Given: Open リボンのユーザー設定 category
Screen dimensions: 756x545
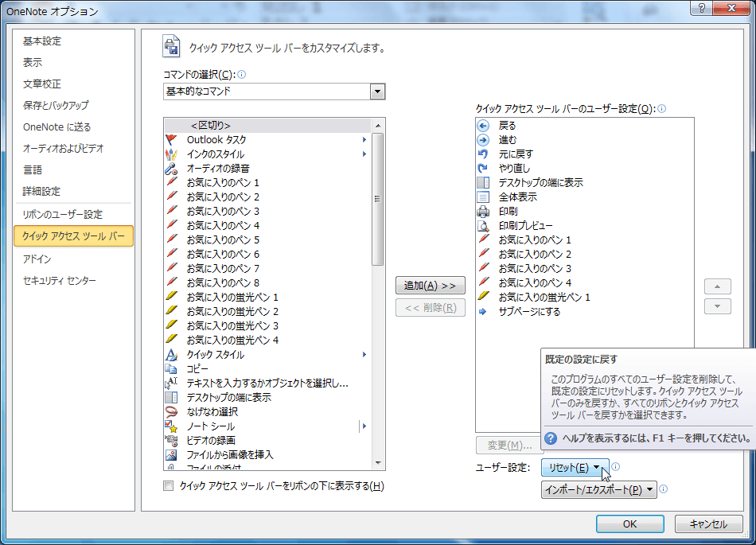Looking at the screenshot, I should tap(62, 215).
